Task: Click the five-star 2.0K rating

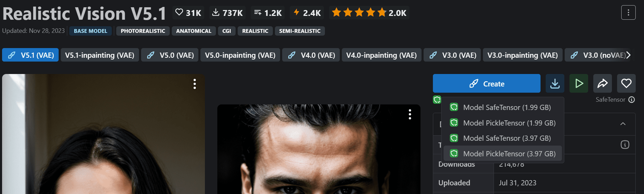Action: [x=369, y=13]
